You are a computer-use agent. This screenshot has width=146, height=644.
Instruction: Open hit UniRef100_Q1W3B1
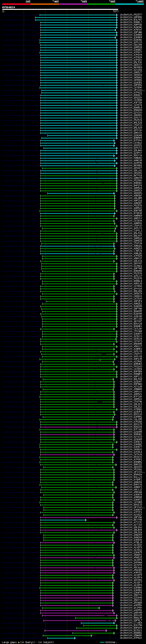[x=131, y=82]
